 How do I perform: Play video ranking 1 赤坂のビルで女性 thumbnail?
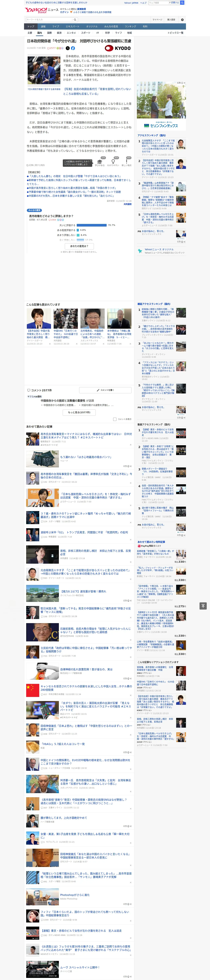[181, 433]
